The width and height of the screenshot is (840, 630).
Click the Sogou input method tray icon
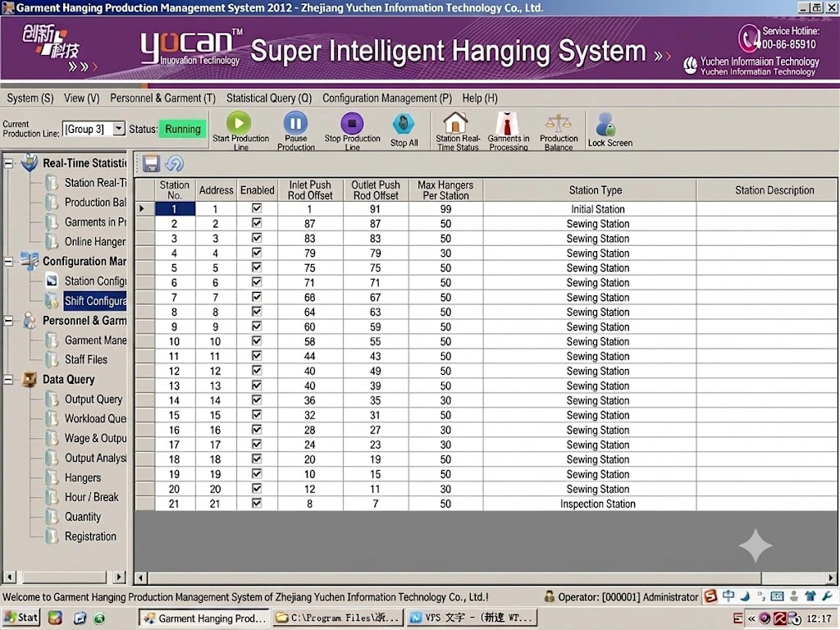pos(710,596)
